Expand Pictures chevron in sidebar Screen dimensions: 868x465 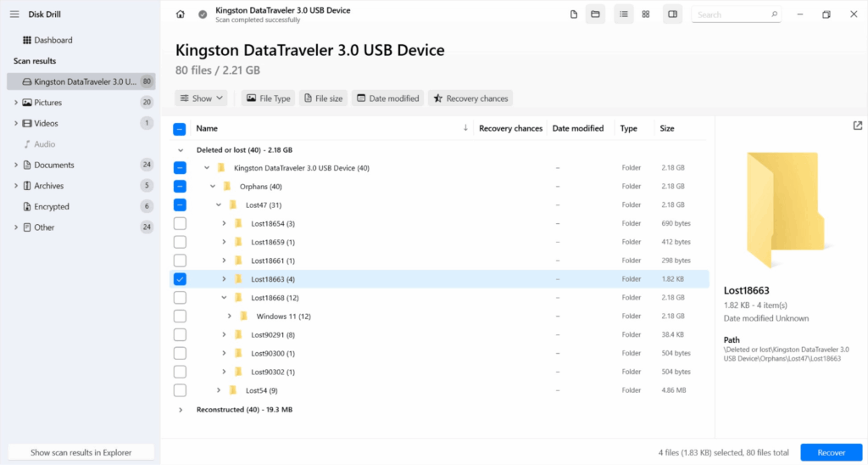[16, 103]
